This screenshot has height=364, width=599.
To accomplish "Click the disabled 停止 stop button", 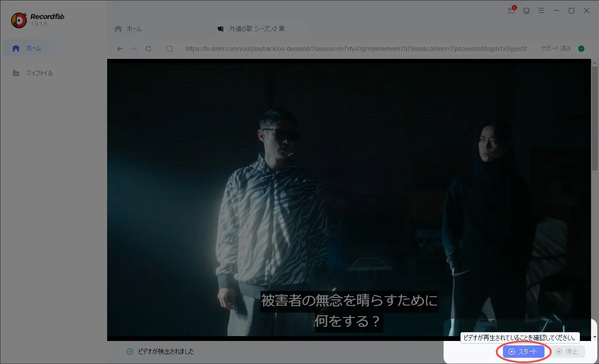I will 567,352.
